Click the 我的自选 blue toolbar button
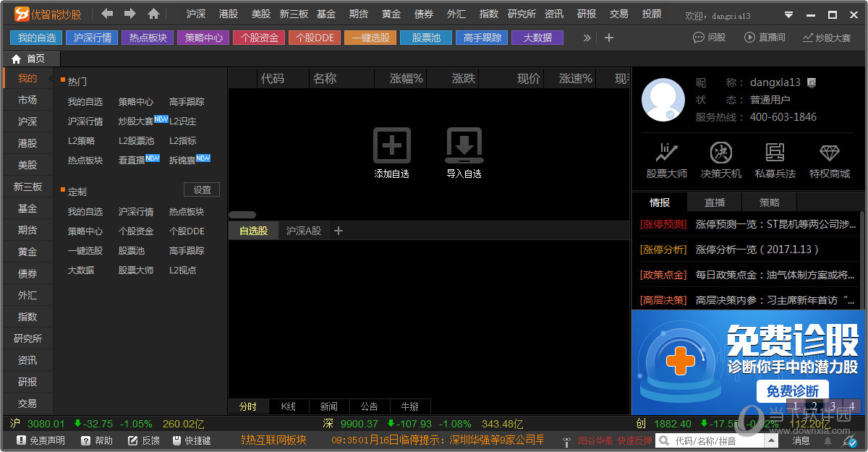This screenshot has height=452, width=868. [x=36, y=38]
